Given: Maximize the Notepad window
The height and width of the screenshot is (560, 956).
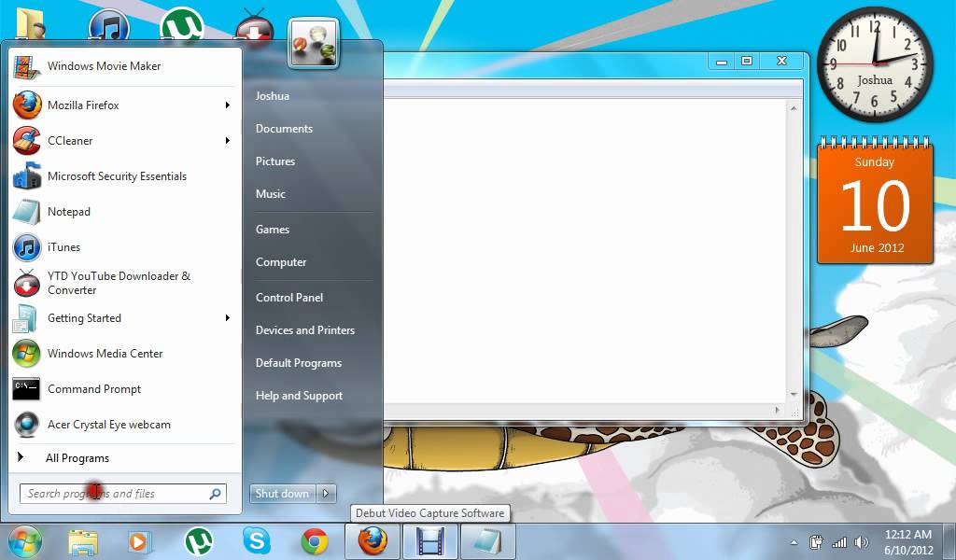Looking at the screenshot, I should tap(747, 61).
